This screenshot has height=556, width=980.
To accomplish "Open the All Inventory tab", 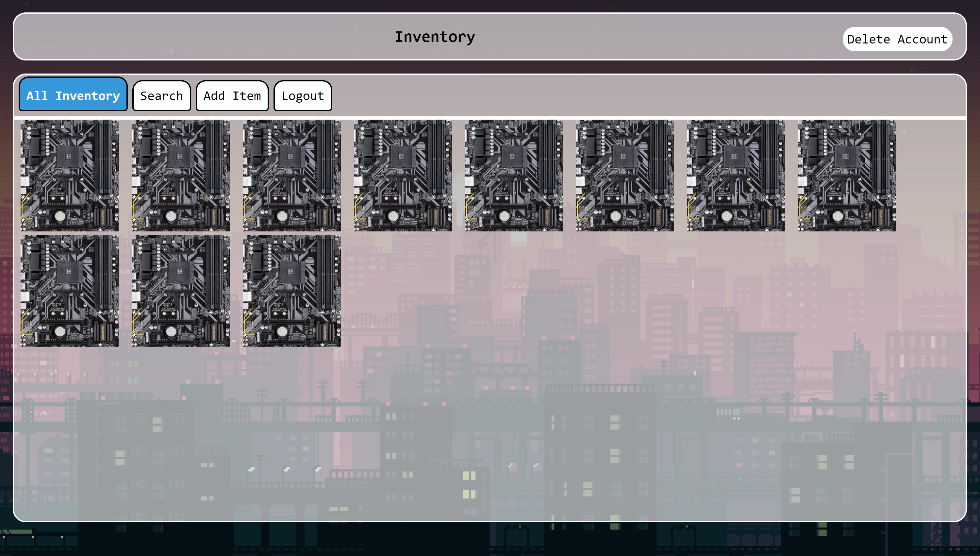I will click(73, 95).
